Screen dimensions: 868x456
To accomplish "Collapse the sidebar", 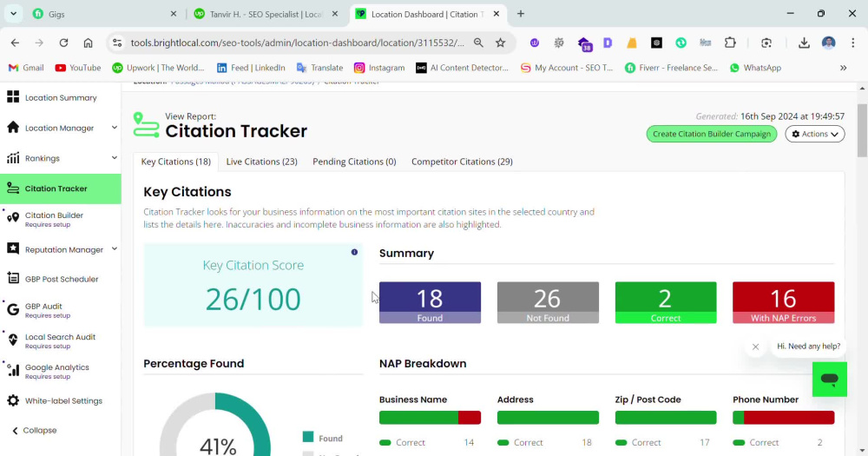I will point(35,431).
